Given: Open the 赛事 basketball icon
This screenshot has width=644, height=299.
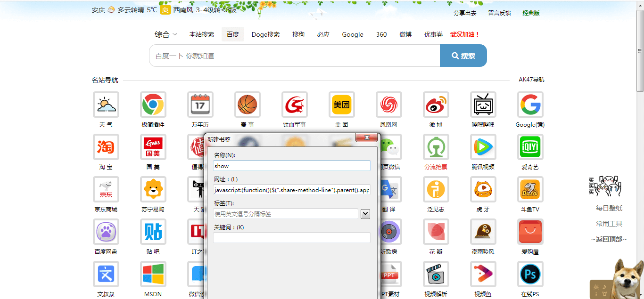Looking at the screenshot, I should 248,105.
